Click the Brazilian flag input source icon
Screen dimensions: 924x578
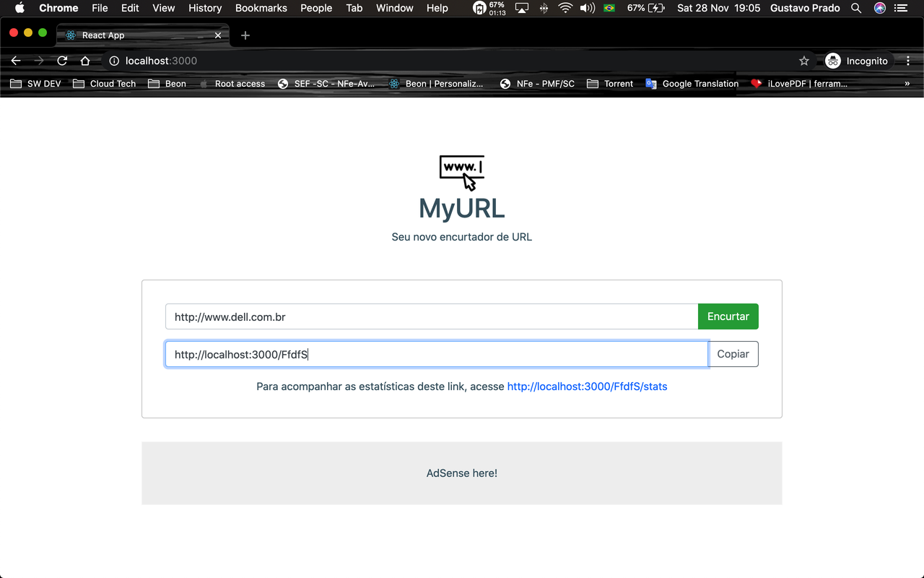click(609, 8)
